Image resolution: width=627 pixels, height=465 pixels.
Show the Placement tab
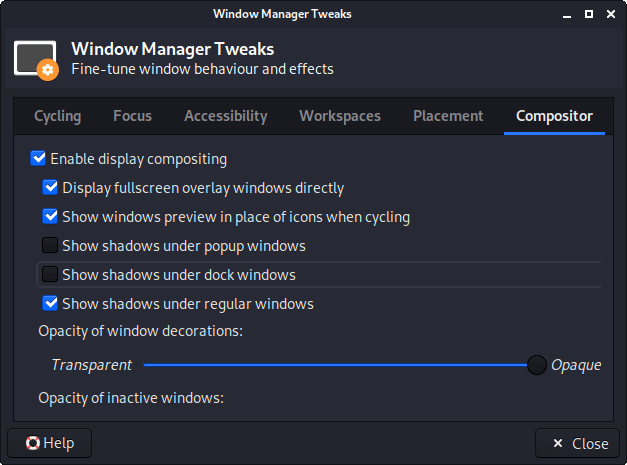coord(448,116)
